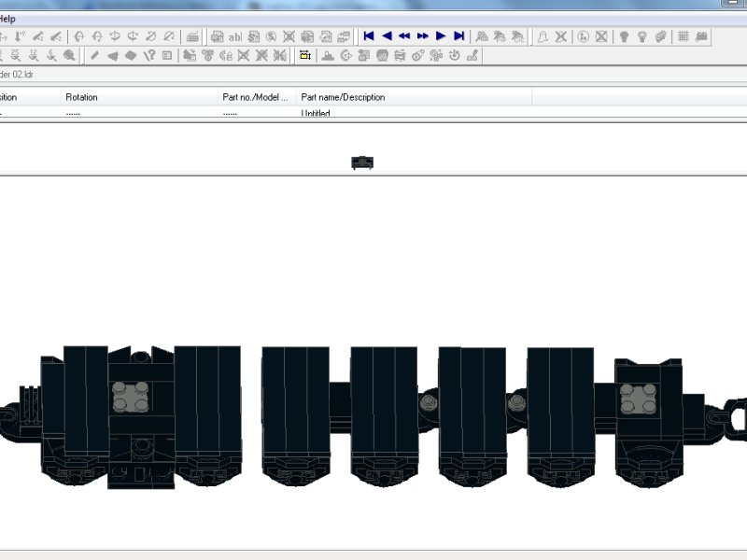Click the yellow selection rectangle icon

click(304, 55)
